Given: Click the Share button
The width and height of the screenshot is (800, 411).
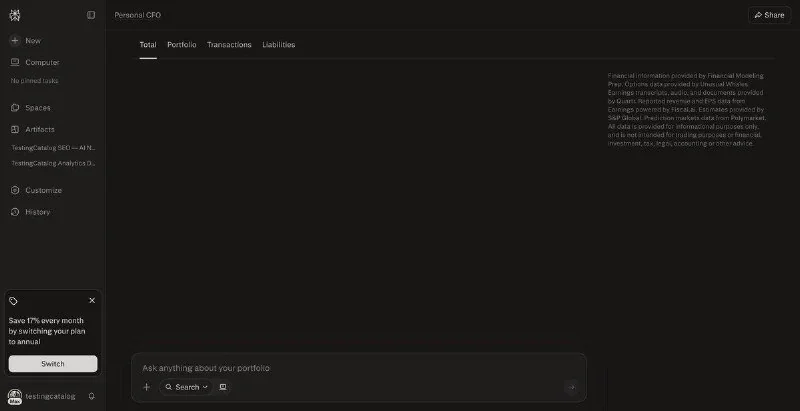Looking at the screenshot, I should point(769,15).
